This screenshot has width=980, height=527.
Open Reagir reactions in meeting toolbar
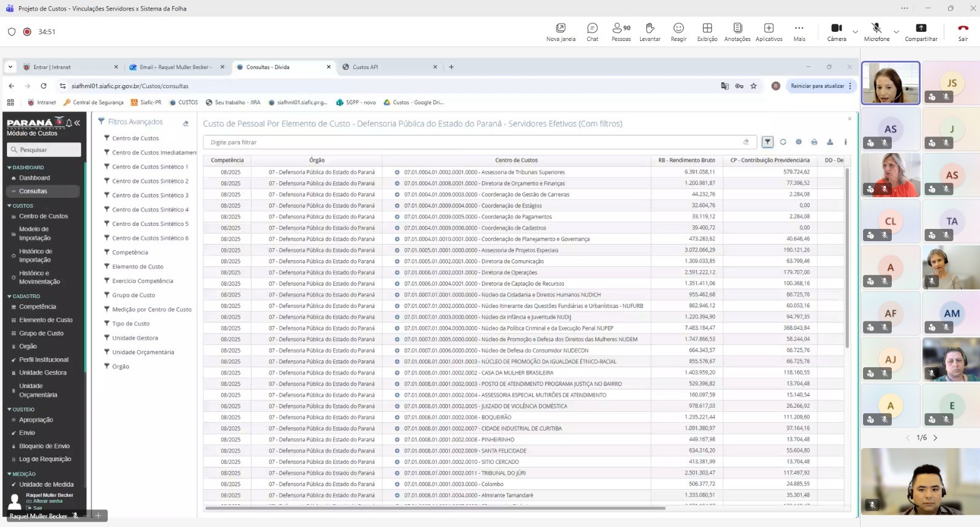(678, 32)
